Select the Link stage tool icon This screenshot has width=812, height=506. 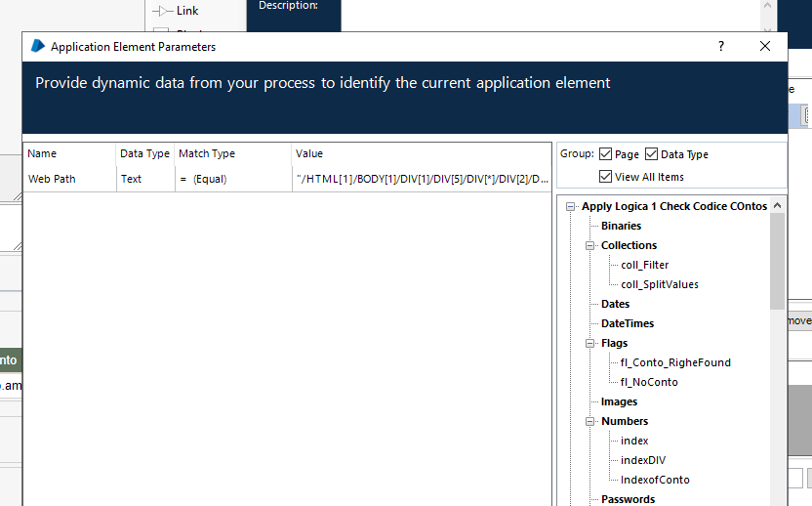[162, 11]
